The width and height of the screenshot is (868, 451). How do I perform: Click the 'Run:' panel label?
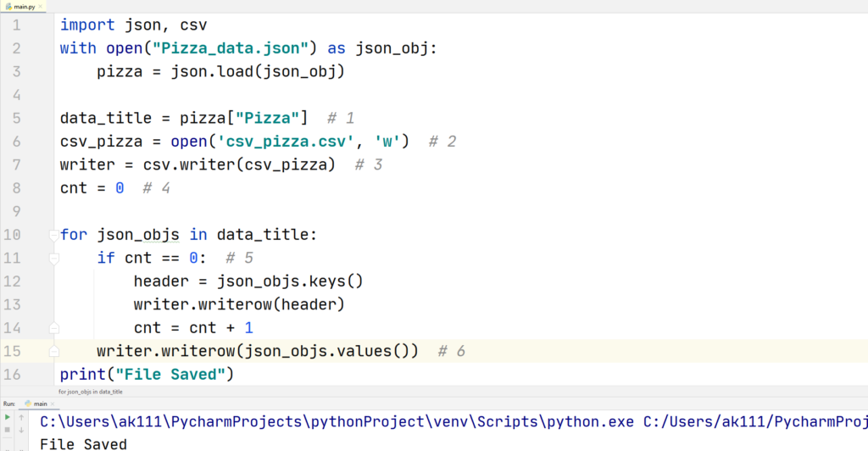pyautogui.click(x=8, y=404)
